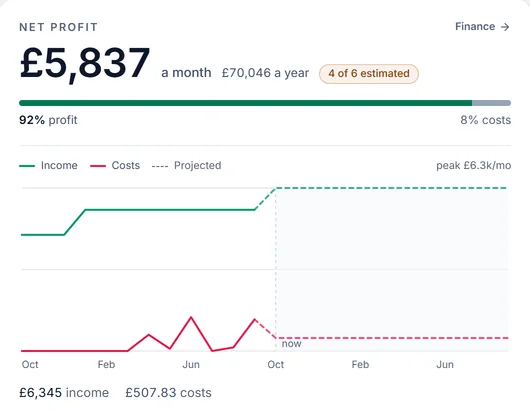
Task: Click the 'Oct' axis label under the now marker
Action: 275,365
